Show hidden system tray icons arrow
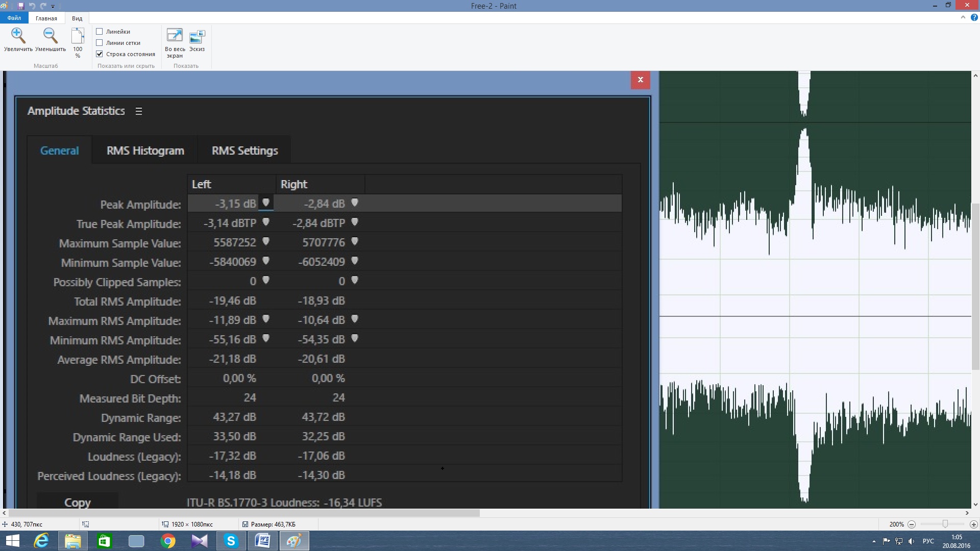Screen dimensions: 980x551 [874, 541]
